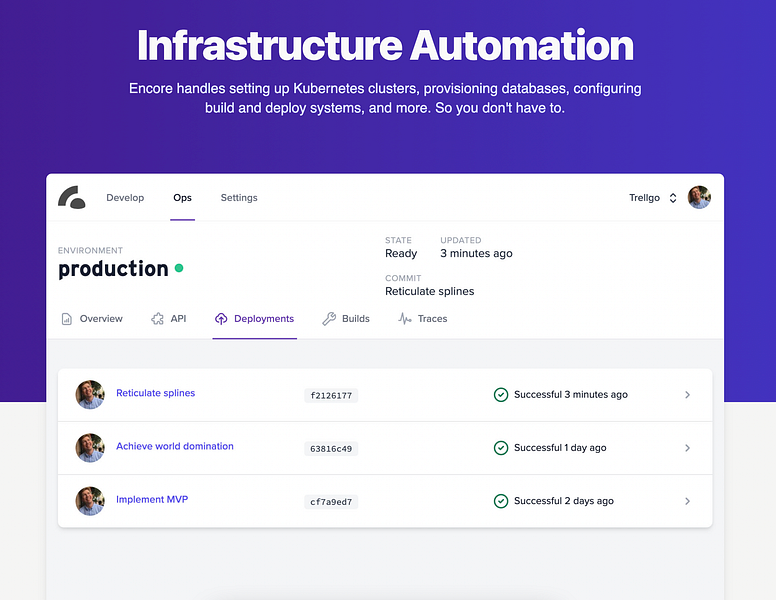Click commit hash 63816c49

331,449
